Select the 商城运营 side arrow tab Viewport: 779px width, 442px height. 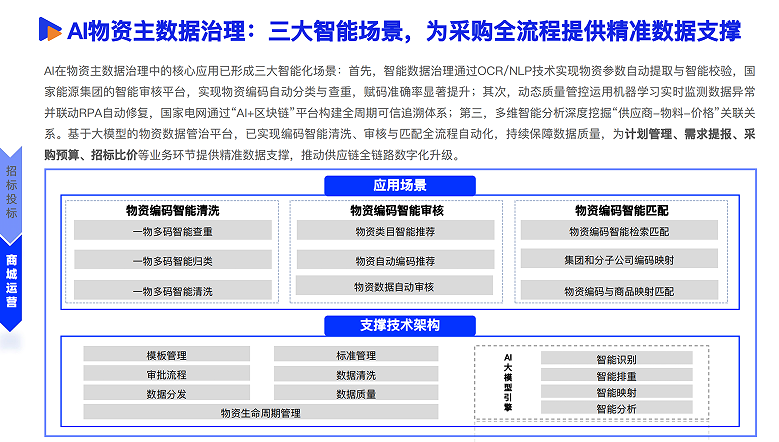(x=11, y=282)
